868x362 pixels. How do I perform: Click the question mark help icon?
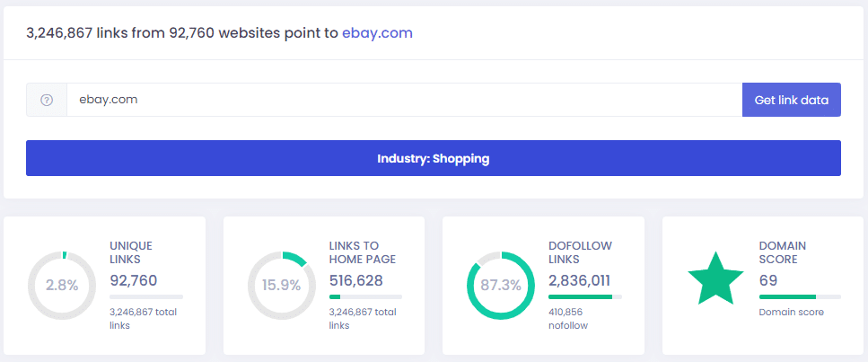coord(47,100)
